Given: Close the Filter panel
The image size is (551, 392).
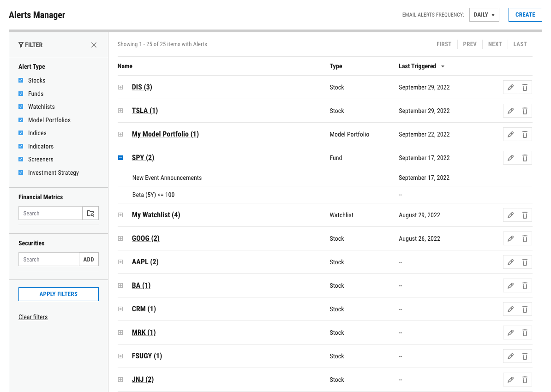Looking at the screenshot, I should coord(94,45).
